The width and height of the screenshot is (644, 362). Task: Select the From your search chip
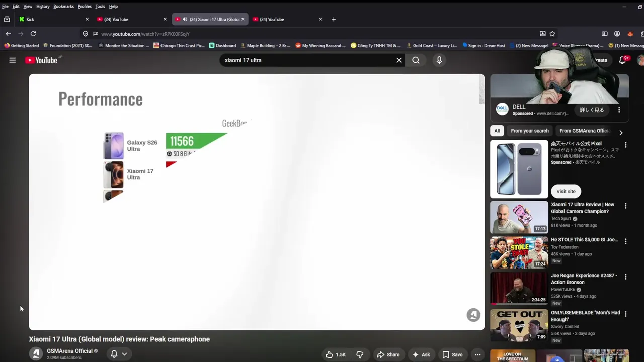(x=530, y=131)
